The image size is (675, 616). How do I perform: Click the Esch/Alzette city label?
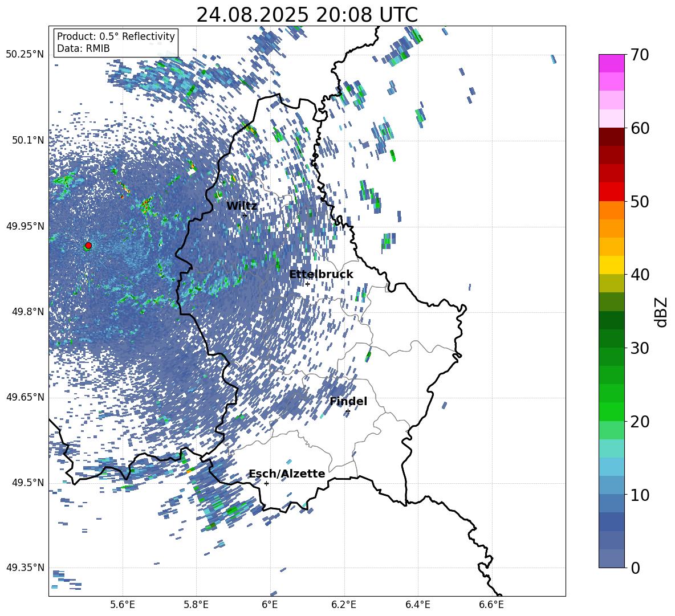287,474
